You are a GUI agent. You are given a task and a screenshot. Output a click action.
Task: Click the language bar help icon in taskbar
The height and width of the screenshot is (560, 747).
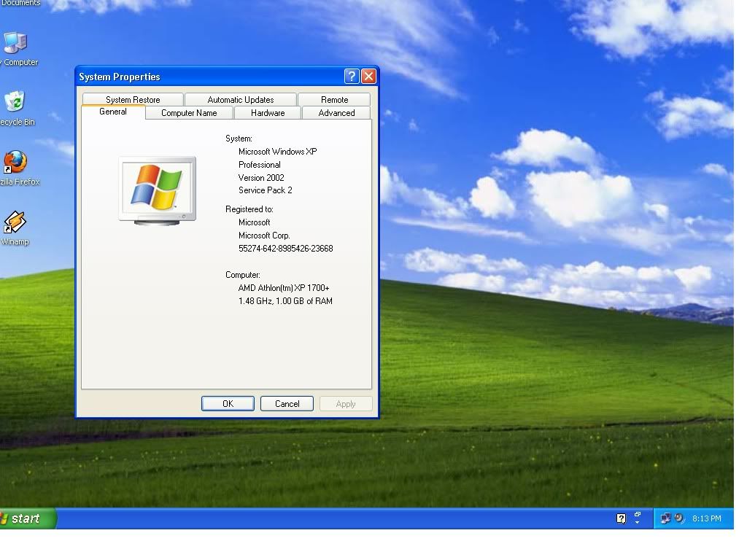[622, 518]
